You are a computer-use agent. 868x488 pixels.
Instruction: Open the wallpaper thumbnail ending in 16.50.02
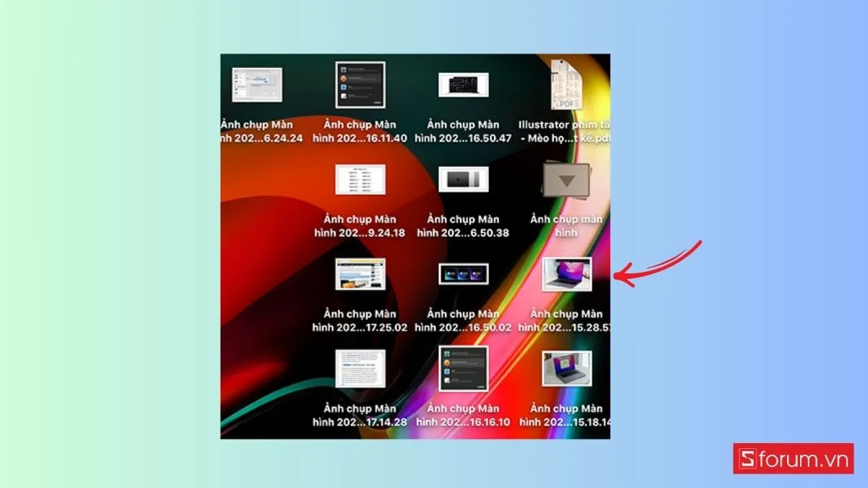tap(463, 273)
